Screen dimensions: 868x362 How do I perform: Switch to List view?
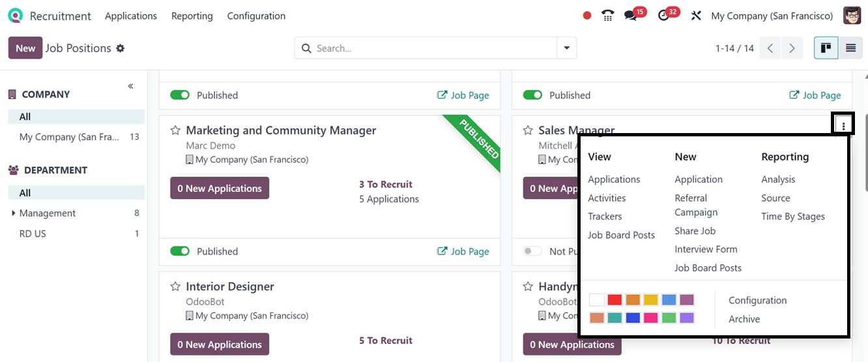(850, 48)
